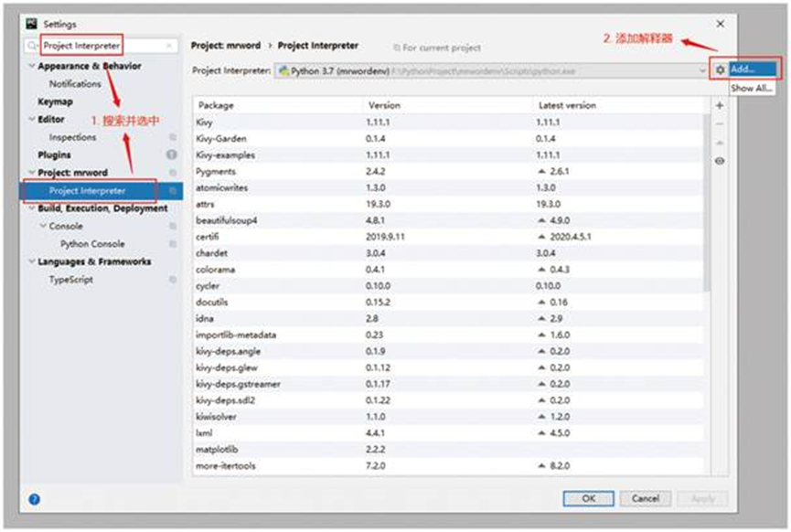Toggle the eye icon for early releases
Image resolution: width=791 pixels, height=532 pixels.
(x=720, y=161)
